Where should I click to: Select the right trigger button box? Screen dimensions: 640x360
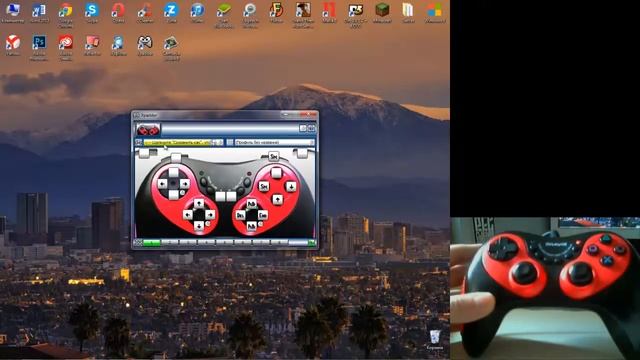coord(302,153)
